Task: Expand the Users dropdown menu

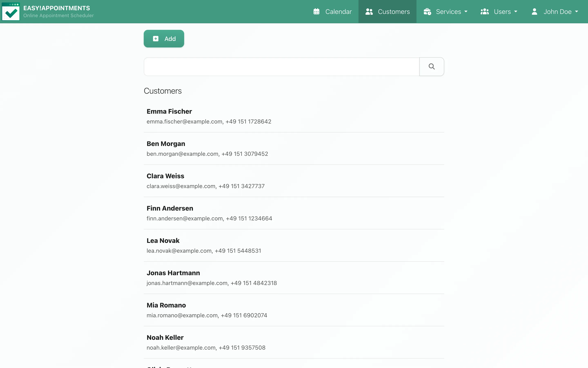Action: [x=499, y=12]
